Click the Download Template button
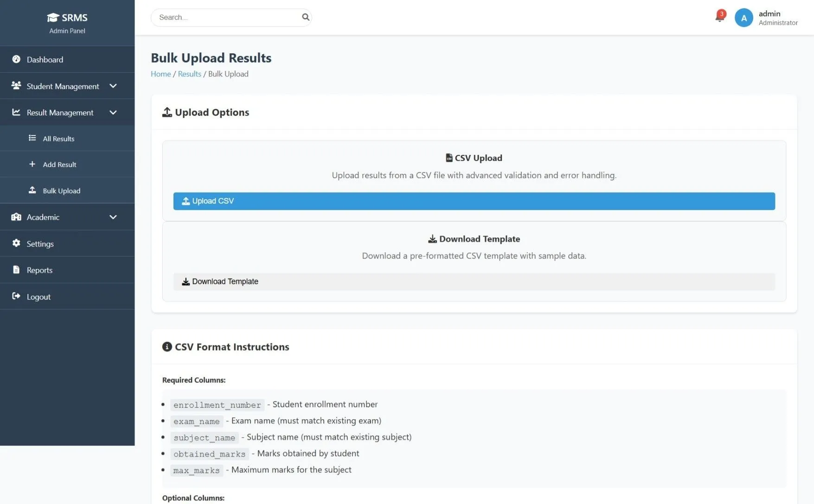Image resolution: width=814 pixels, height=504 pixels. (x=474, y=281)
